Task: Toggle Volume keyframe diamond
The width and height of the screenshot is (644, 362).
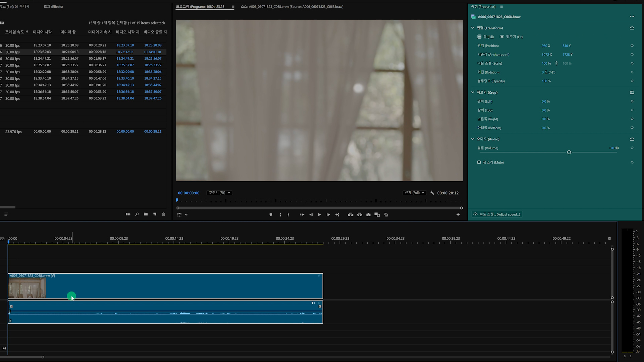Action: (632, 148)
